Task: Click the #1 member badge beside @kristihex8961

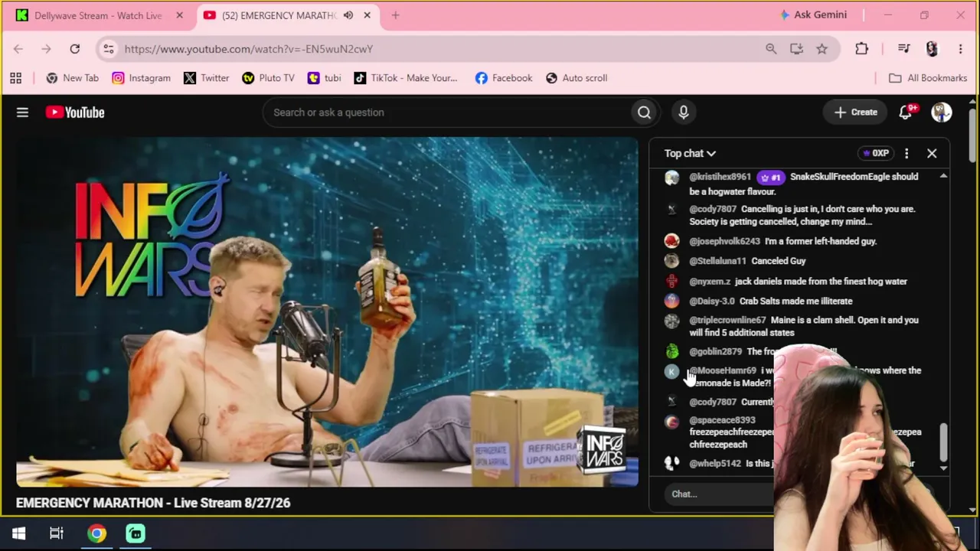Action: coord(770,177)
